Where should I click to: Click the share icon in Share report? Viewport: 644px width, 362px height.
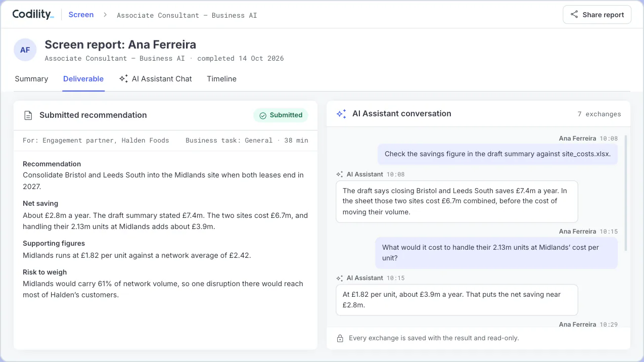(574, 15)
